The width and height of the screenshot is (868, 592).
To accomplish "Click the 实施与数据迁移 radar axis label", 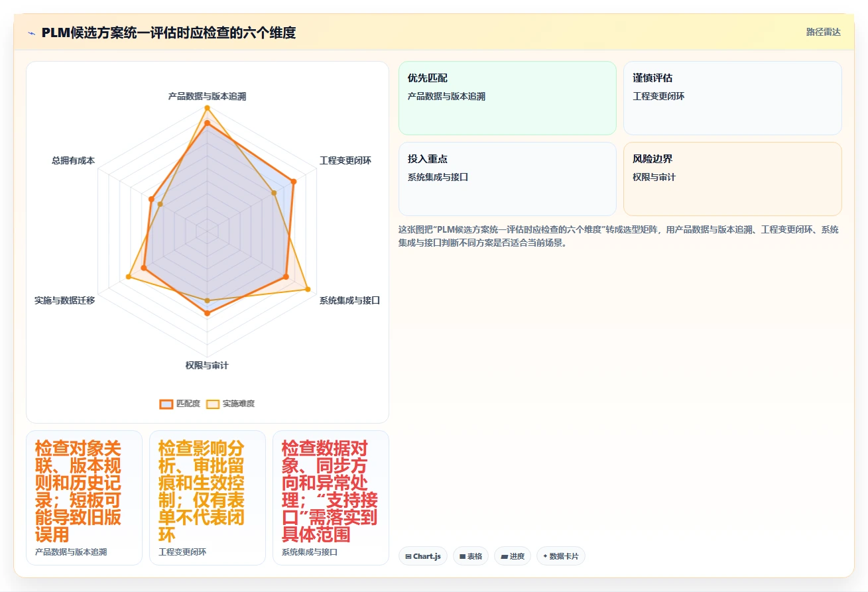I will pos(65,300).
